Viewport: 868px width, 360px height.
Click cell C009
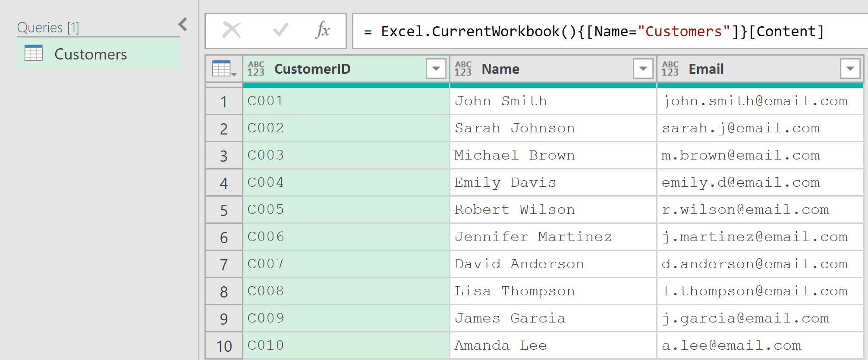click(346, 319)
